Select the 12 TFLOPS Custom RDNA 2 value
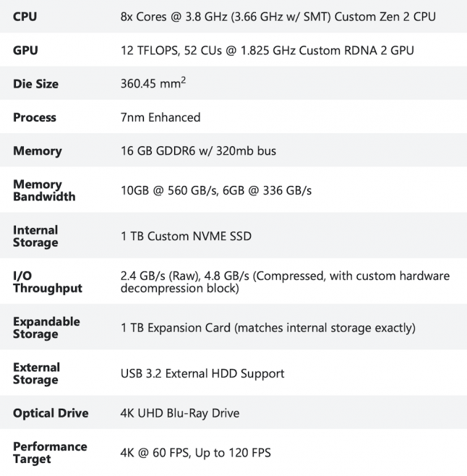Image resolution: width=467 pixels, height=476 pixels. 267,50
